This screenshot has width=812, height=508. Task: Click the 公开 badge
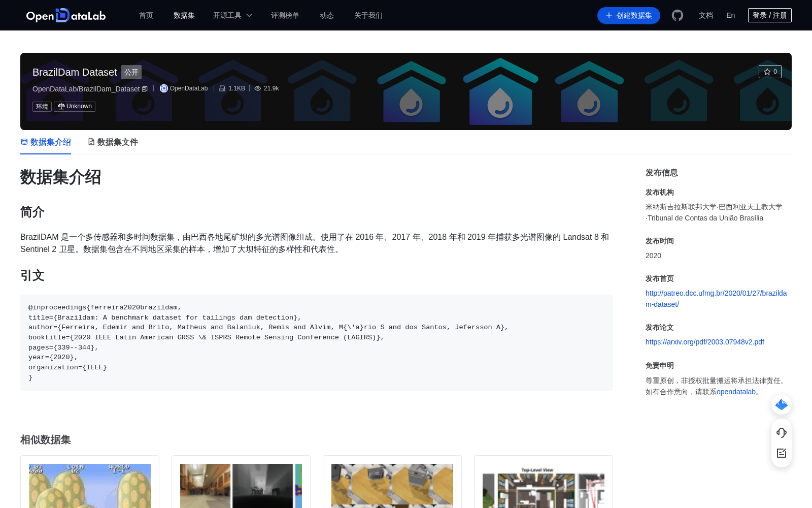click(131, 72)
